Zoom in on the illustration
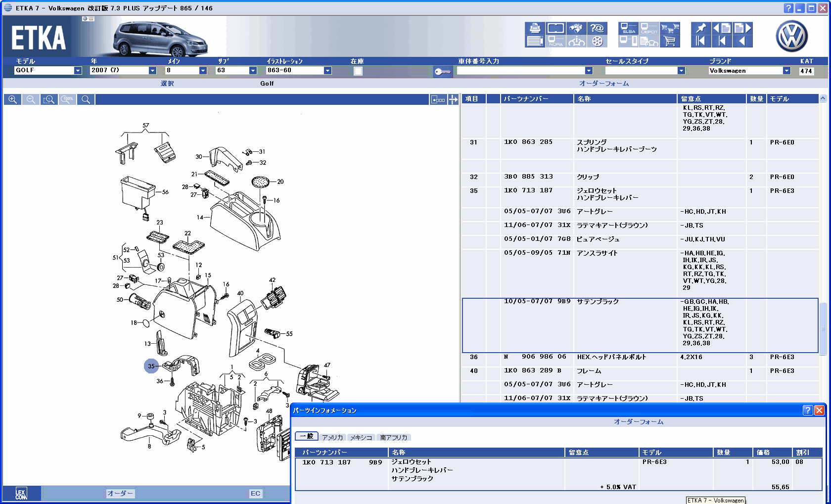Image resolution: width=831 pixels, height=504 pixels. tap(13, 99)
